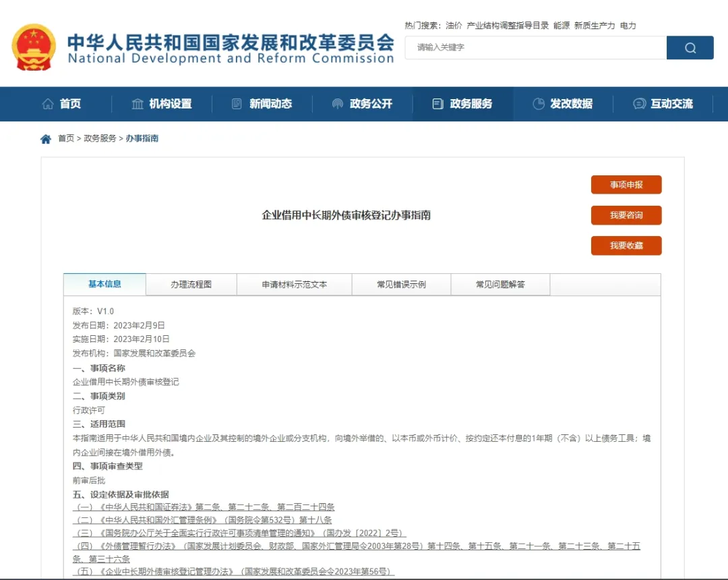Click the search magnifier button

click(690, 48)
